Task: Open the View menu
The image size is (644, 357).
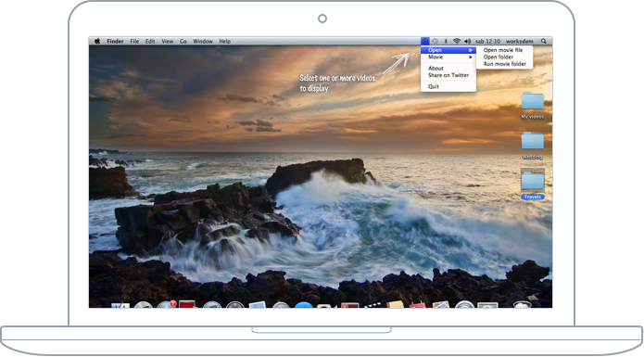Action: (167, 41)
